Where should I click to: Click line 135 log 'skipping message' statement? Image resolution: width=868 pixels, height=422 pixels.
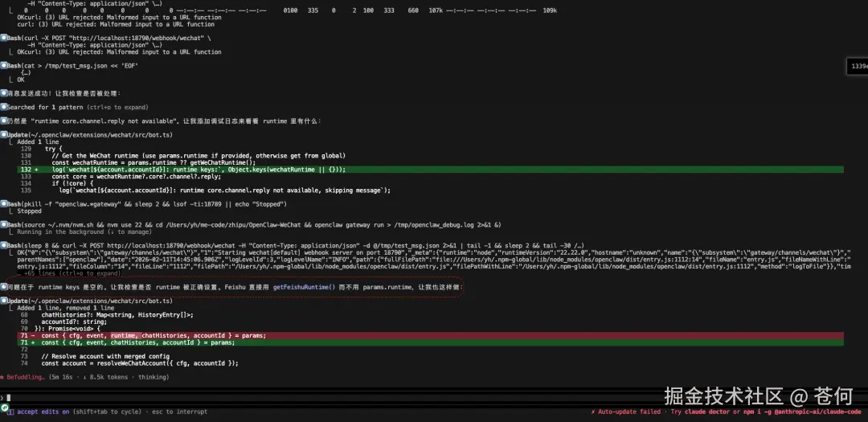pyautogui.click(x=225, y=191)
